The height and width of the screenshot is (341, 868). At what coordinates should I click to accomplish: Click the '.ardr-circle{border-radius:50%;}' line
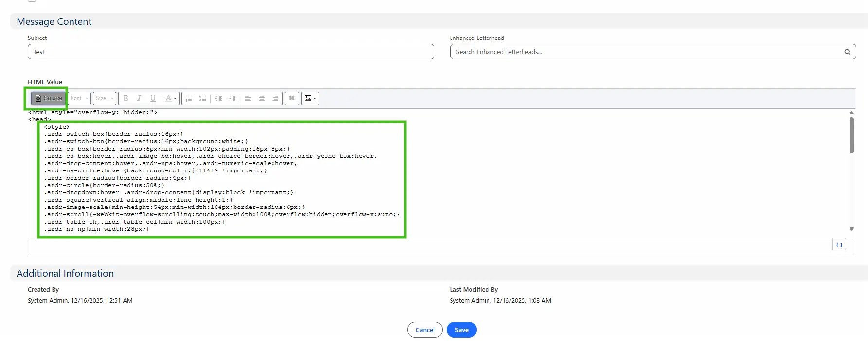click(104, 185)
